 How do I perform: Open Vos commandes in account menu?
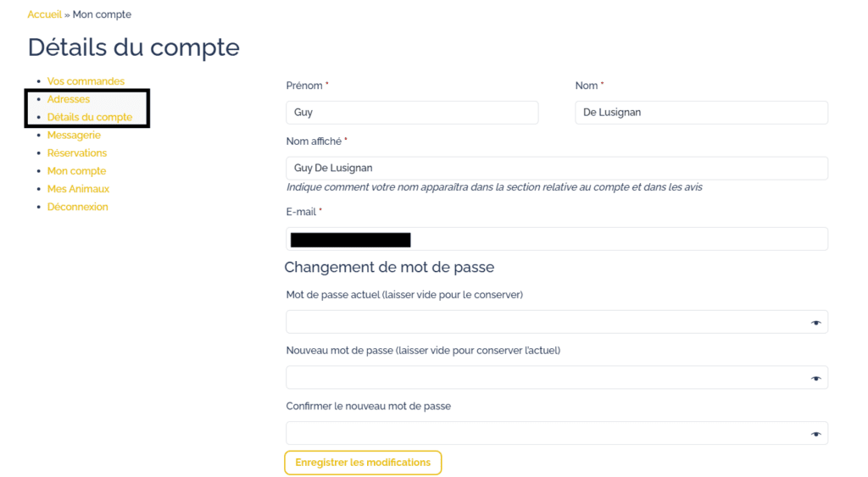(86, 81)
